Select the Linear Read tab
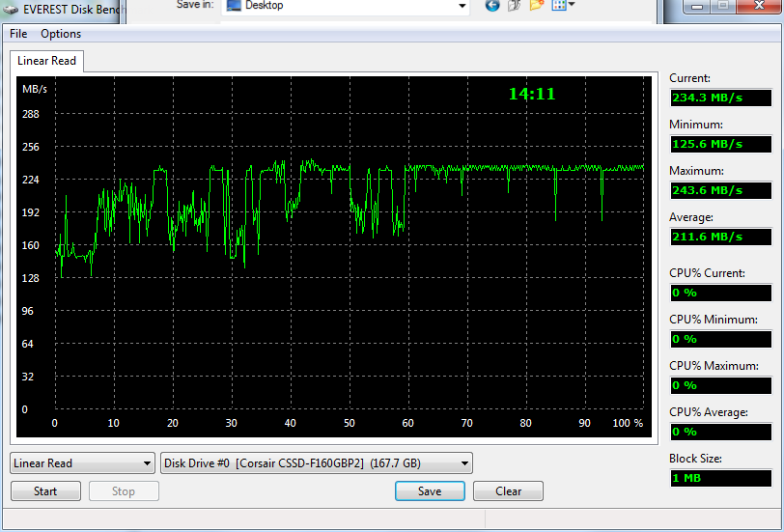784x532 pixels. (46, 61)
